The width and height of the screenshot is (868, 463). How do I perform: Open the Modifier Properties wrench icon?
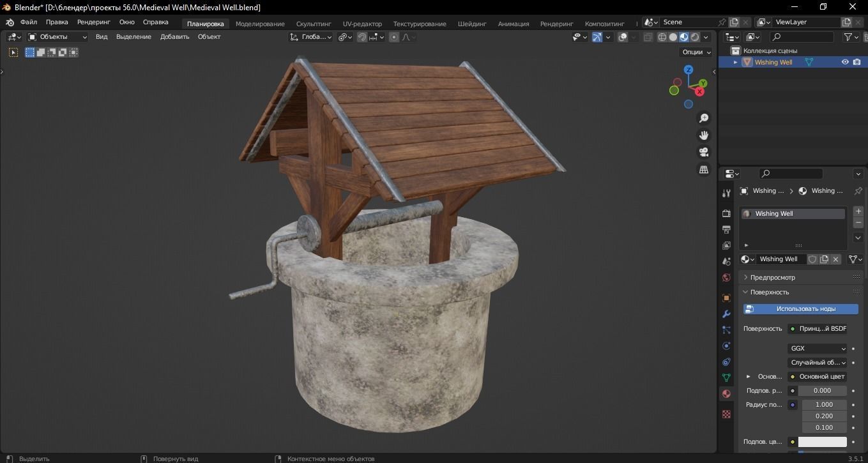pos(726,314)
